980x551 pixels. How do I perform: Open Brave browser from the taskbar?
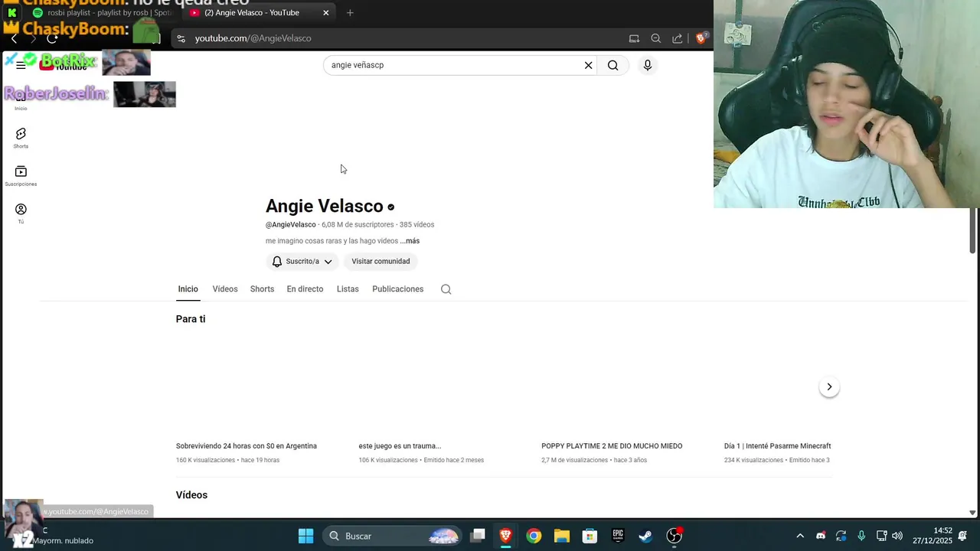505,536
